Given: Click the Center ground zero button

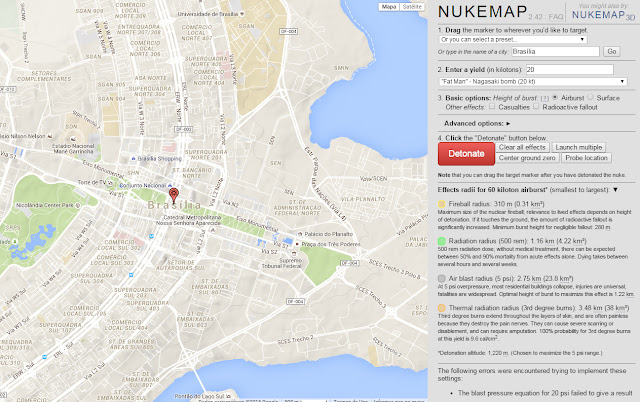Looking at the screenshot, I should point(527,158).
